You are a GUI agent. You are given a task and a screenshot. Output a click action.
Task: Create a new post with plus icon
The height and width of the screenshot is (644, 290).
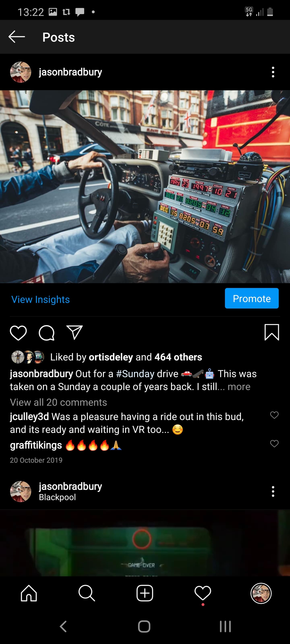click(145, 593)
